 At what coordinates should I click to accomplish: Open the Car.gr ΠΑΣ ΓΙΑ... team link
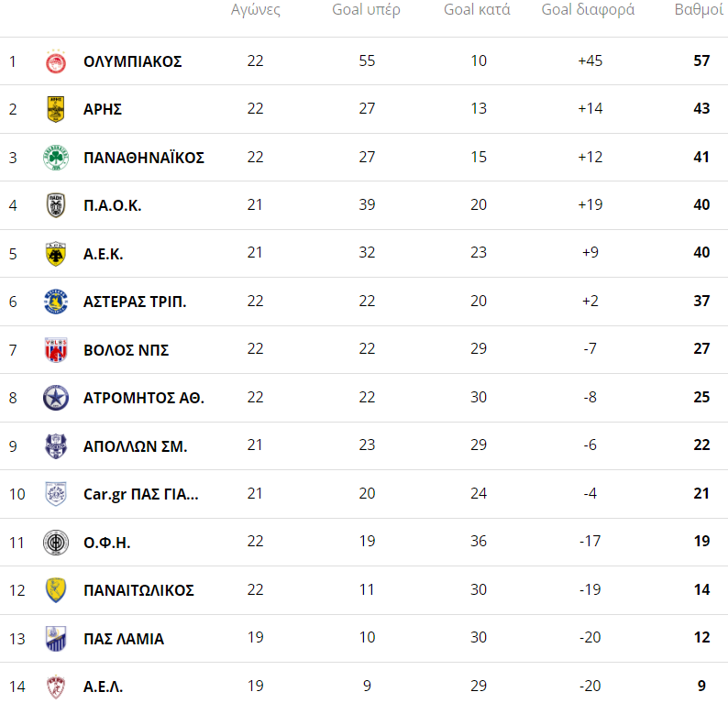[x=140, y=494]
